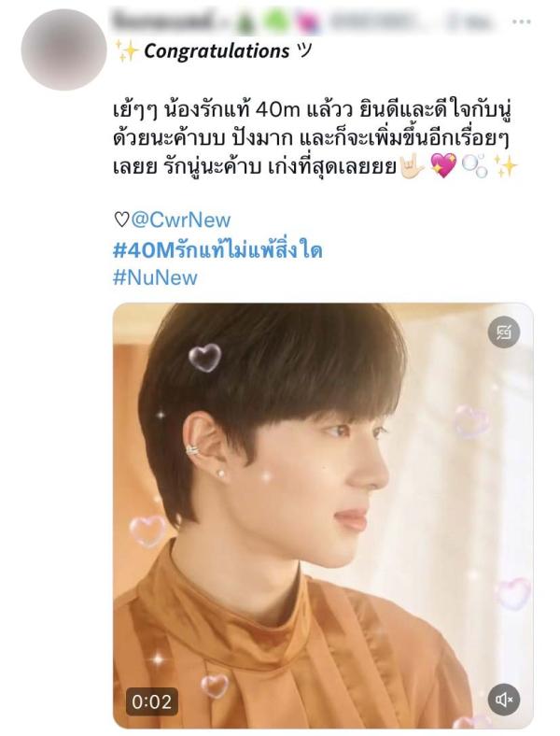Toggle the closed captions icon on the video
This screenshot has width=560, height=736.
(504, 333)
